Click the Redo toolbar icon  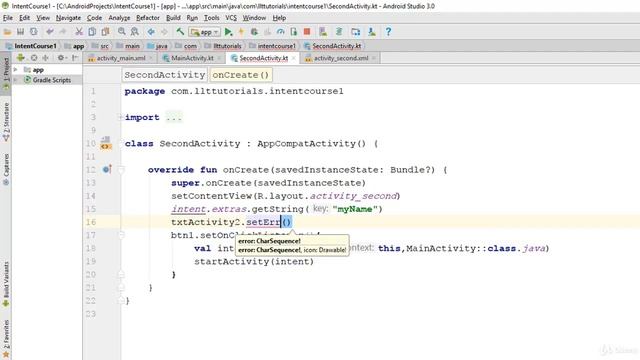pos(62,32)
